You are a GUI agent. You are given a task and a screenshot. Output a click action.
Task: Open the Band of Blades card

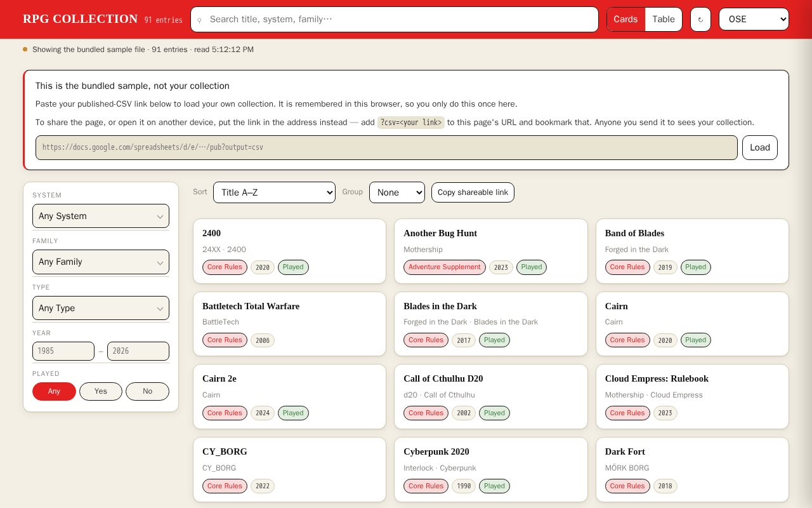pyautogui.click(x=692, y=251)
